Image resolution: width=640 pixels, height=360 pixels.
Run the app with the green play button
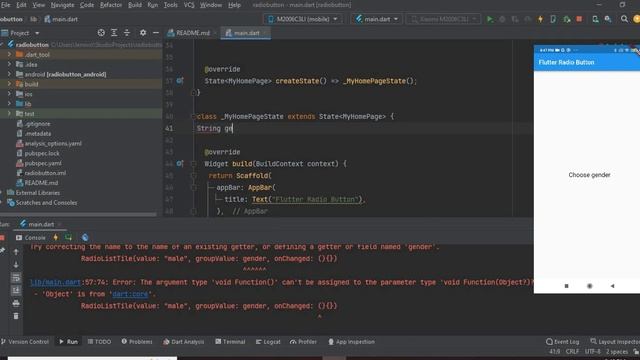pos(490,19)
